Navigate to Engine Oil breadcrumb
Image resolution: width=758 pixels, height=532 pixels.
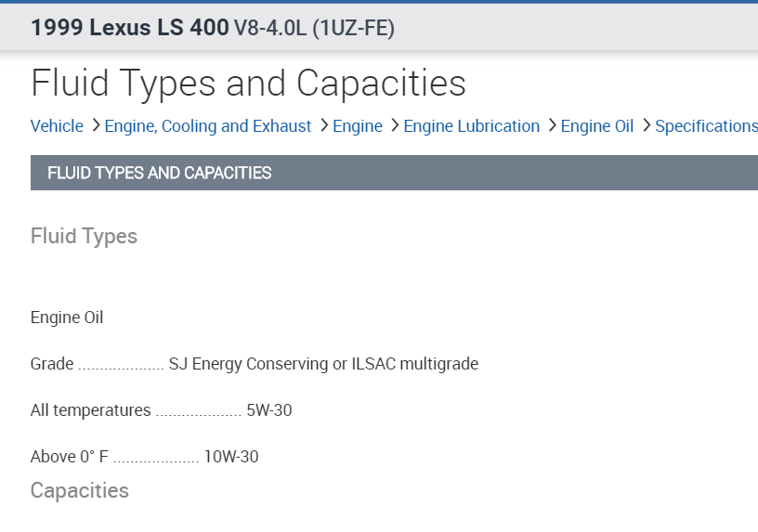(x=597, y=126)
